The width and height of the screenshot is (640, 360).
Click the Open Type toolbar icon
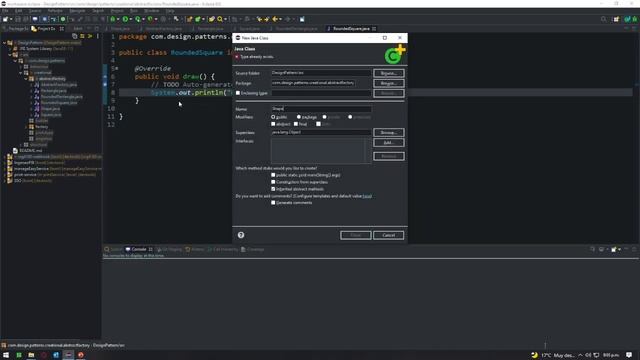(211, 19)
